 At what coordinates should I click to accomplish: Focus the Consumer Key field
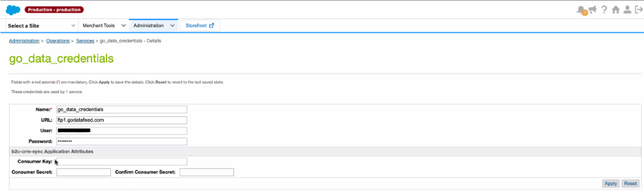122,162
